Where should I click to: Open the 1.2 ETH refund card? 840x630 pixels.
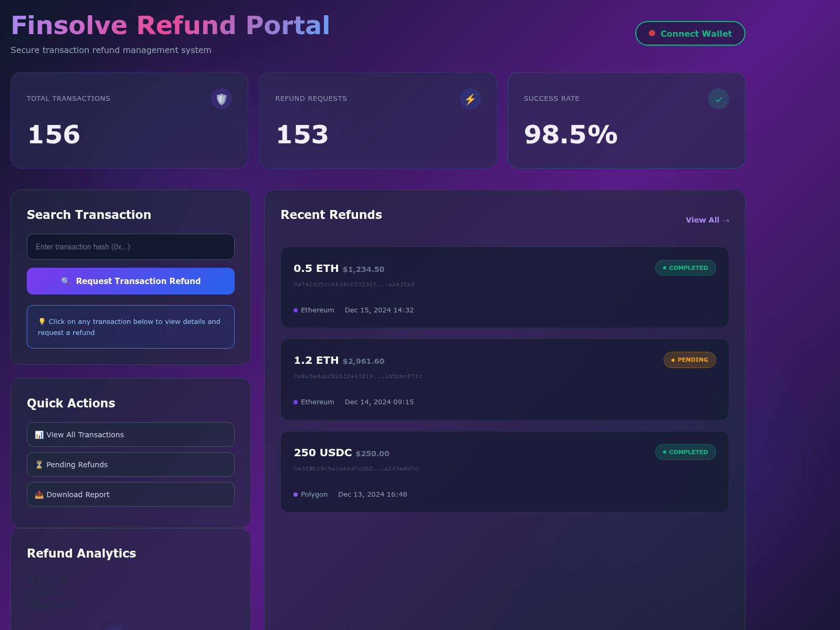505,380
